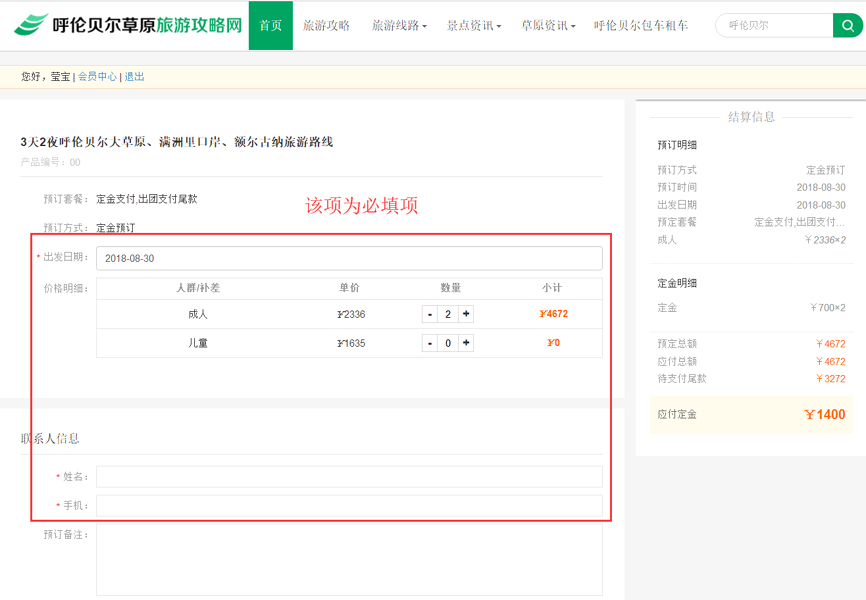This screenshot has width=866, height=600.
Task: Click the 成人 summary value ¥2336×2
Action: pyautogui.click(x=825, y=240)
